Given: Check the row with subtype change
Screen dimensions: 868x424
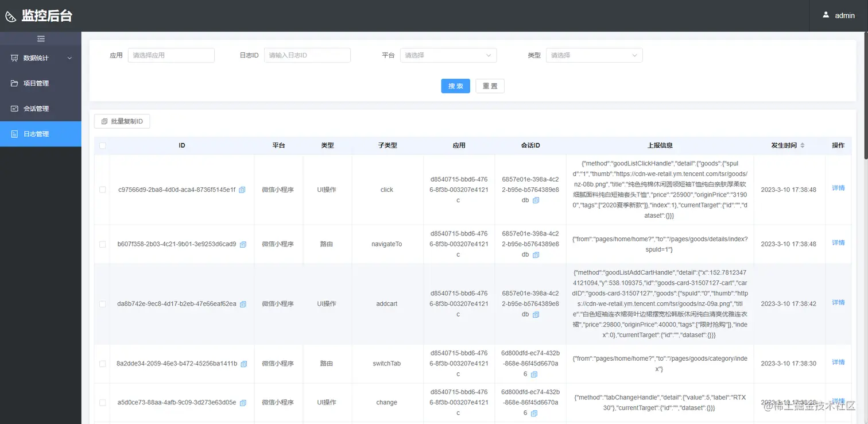Looking at the screenshot, I should point(102,403).
